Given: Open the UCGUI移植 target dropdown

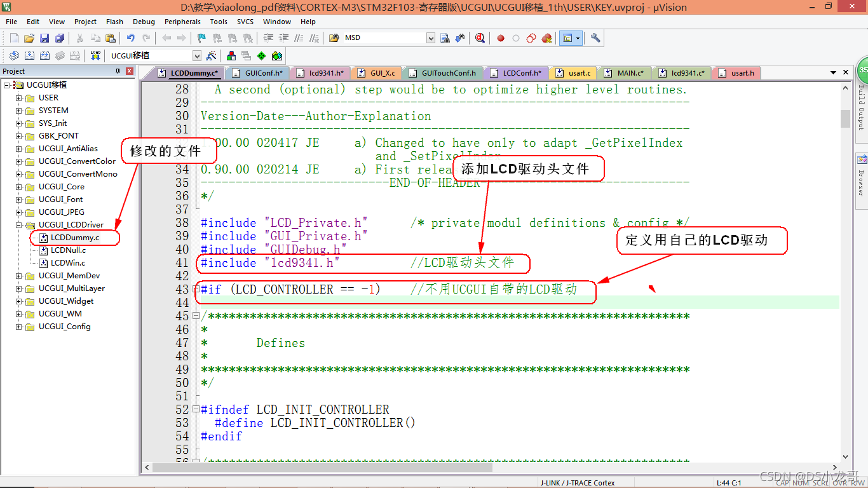Looking at the screenshot, I should 197,56.
